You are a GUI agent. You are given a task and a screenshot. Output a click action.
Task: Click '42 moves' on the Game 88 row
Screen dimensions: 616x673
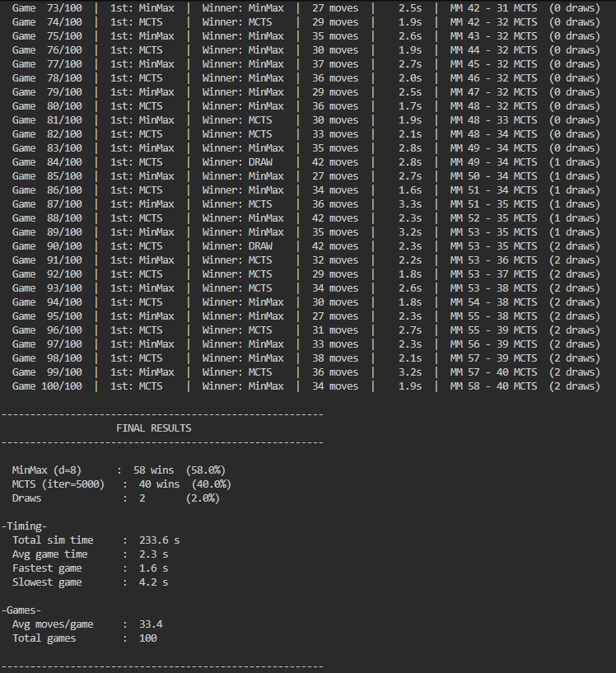tap(335, 218)
